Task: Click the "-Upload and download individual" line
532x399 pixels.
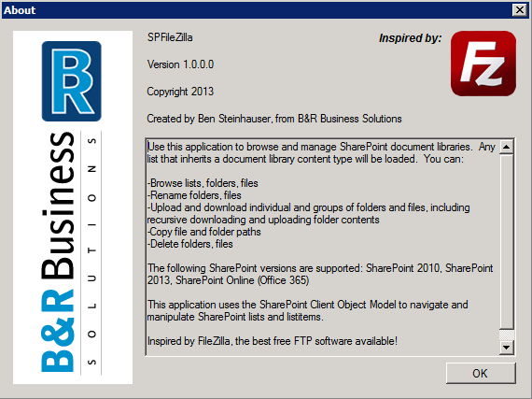Action: click(x=309, y=207)
